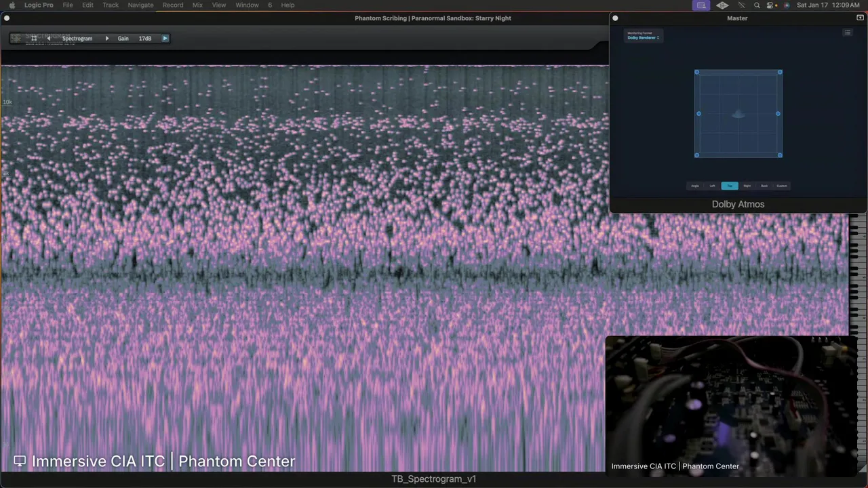Click the top-right corner handle of Atmos room
The image size is (868, 488).
point(780,72)
